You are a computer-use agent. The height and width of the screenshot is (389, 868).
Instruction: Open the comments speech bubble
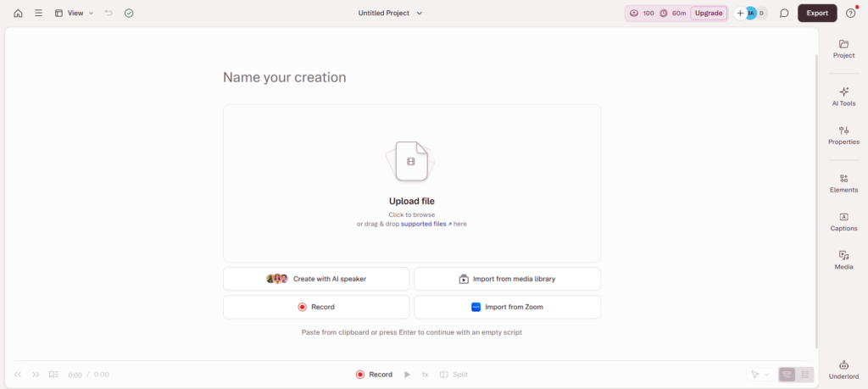[784, 14]
